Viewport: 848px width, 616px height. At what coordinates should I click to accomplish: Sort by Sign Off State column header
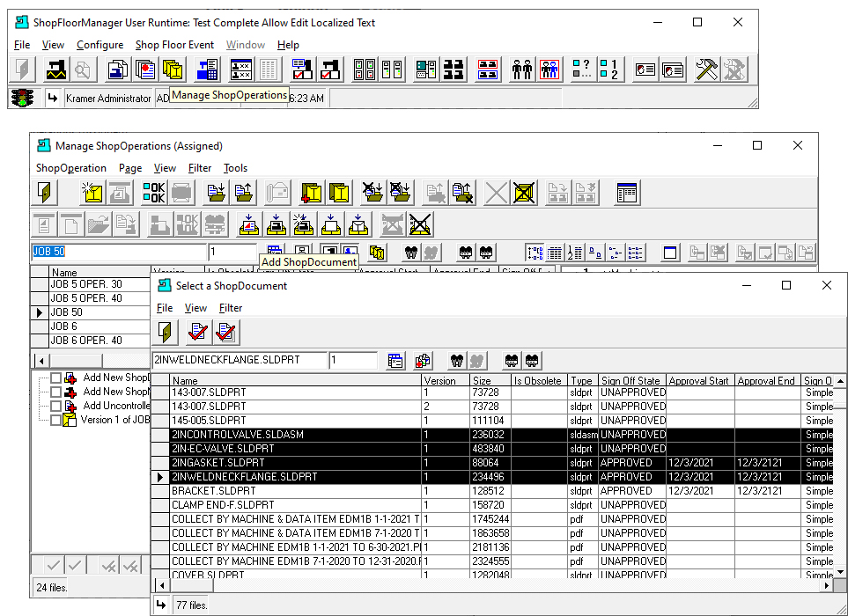(x=632, y=380)
